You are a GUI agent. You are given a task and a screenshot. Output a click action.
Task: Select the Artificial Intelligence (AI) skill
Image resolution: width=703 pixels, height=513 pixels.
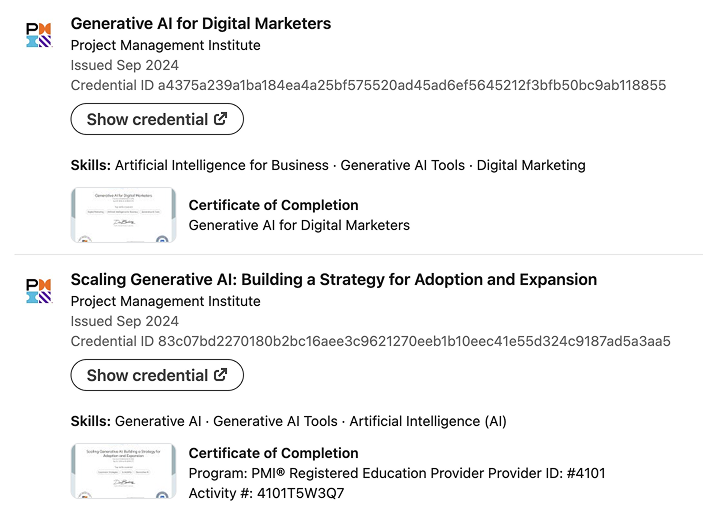428,421
